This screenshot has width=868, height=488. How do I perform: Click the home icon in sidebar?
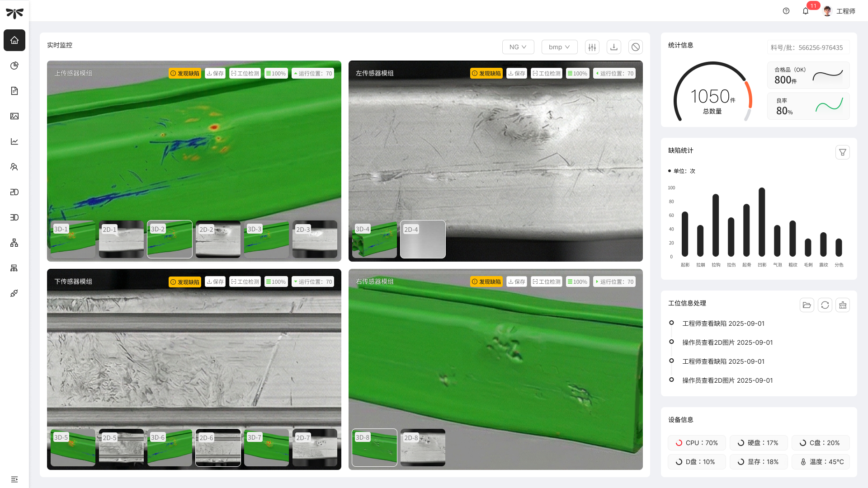pos(14,40)
